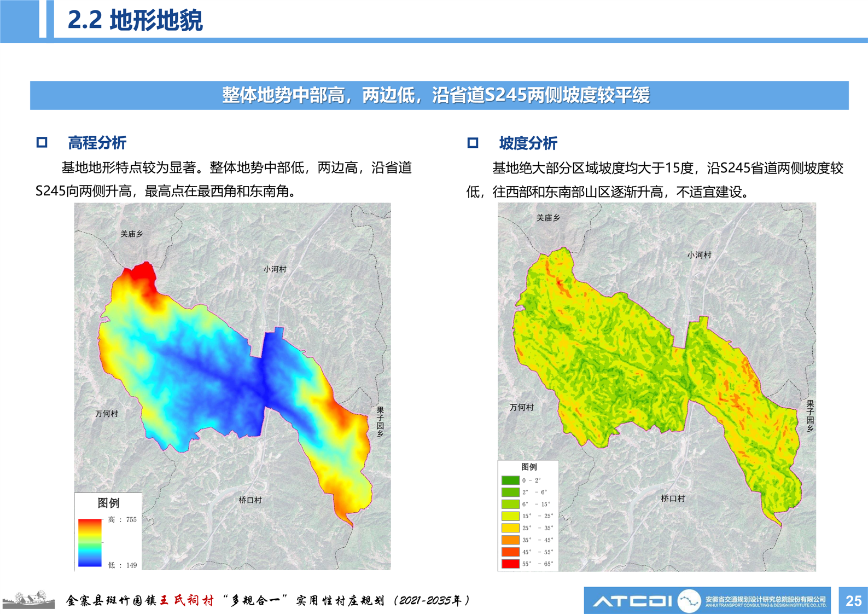Click the square bullet beside 高程分析

(x=42, y=143)
